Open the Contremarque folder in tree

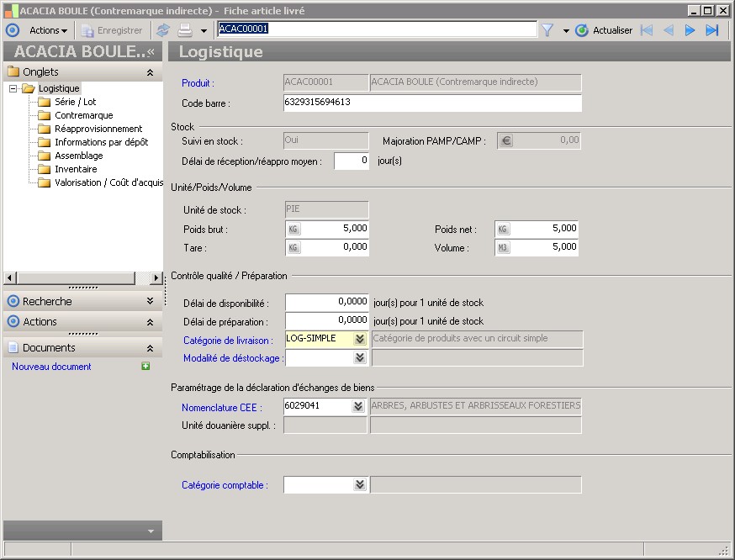pyautogui.click(x=83, y=115)
